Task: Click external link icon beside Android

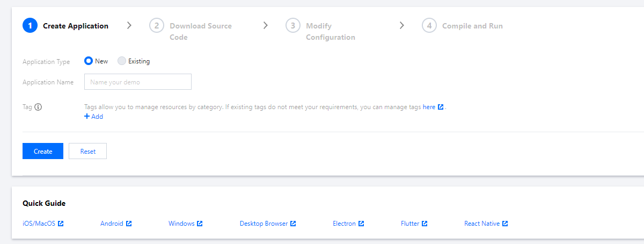Action: [x=129, y=224]
